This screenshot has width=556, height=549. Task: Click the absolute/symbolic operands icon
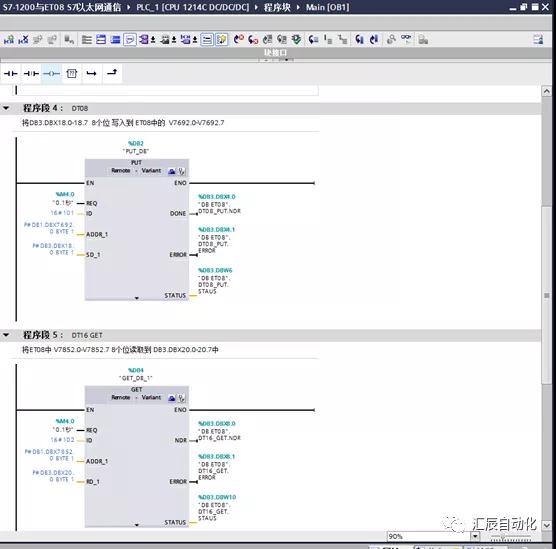(144, 39)
